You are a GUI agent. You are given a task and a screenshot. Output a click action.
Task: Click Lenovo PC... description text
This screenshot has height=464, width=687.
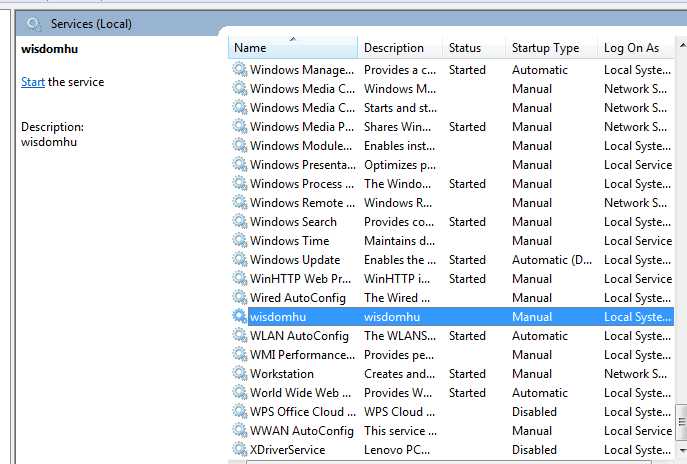pyautogui.click(x=397, y=450)
